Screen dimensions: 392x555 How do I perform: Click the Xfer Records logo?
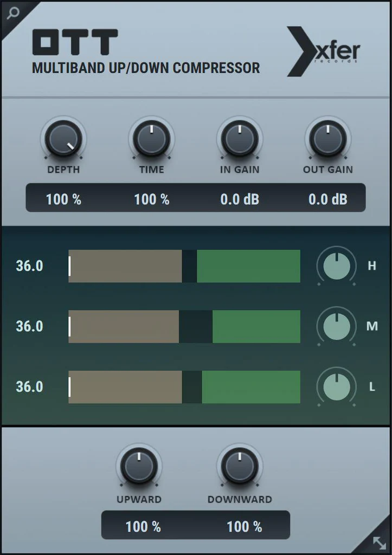click(323, 51)
